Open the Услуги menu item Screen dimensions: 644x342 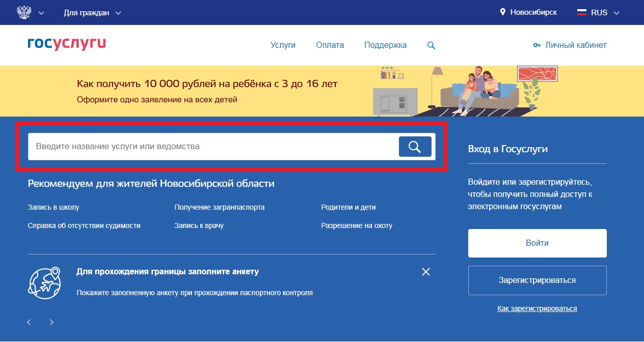283,45
